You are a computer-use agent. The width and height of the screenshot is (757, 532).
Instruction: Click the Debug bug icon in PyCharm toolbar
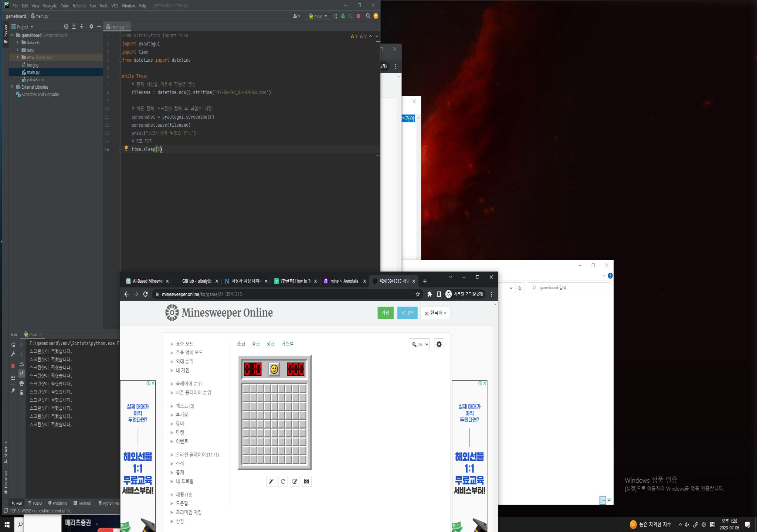343,16
